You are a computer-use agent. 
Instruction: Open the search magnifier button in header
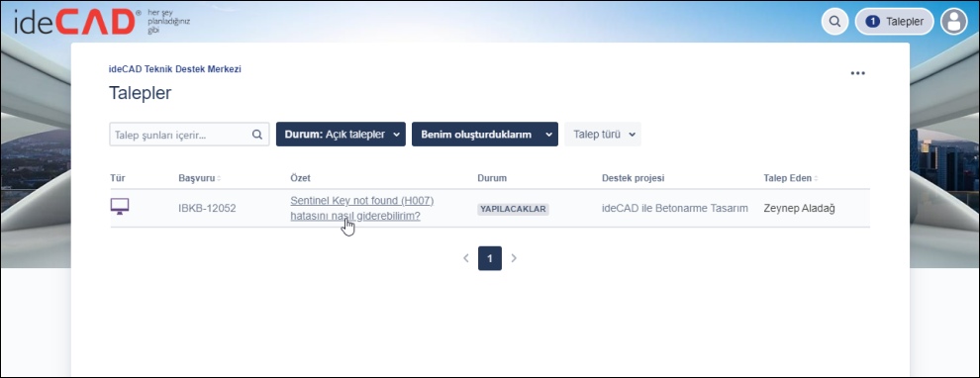coord(834,22)
